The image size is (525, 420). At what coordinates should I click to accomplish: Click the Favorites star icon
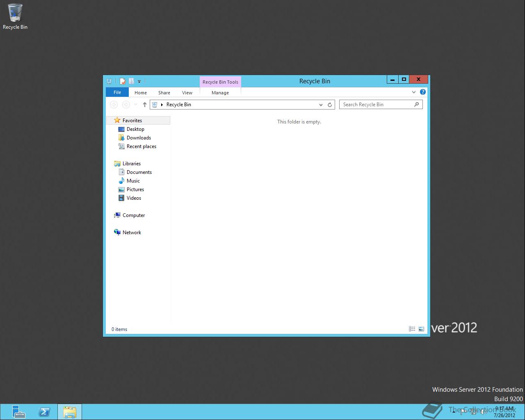[x=117, y=120]
